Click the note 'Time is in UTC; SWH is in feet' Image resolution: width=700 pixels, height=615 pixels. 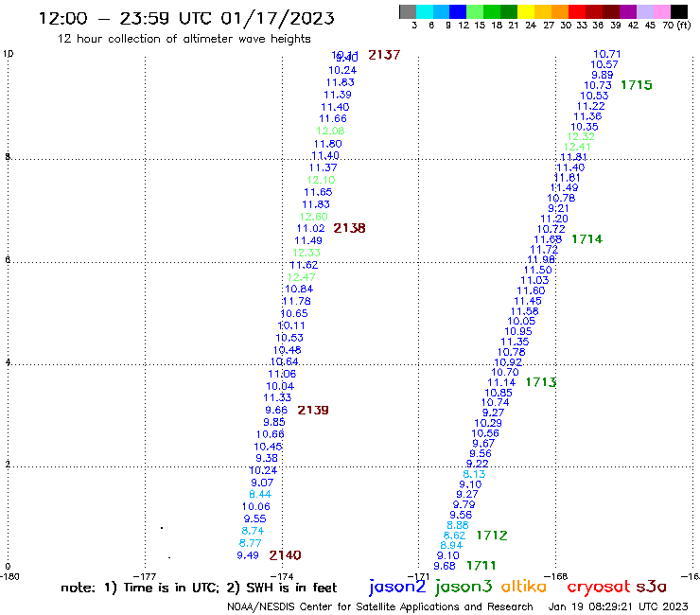click(199, 588)
